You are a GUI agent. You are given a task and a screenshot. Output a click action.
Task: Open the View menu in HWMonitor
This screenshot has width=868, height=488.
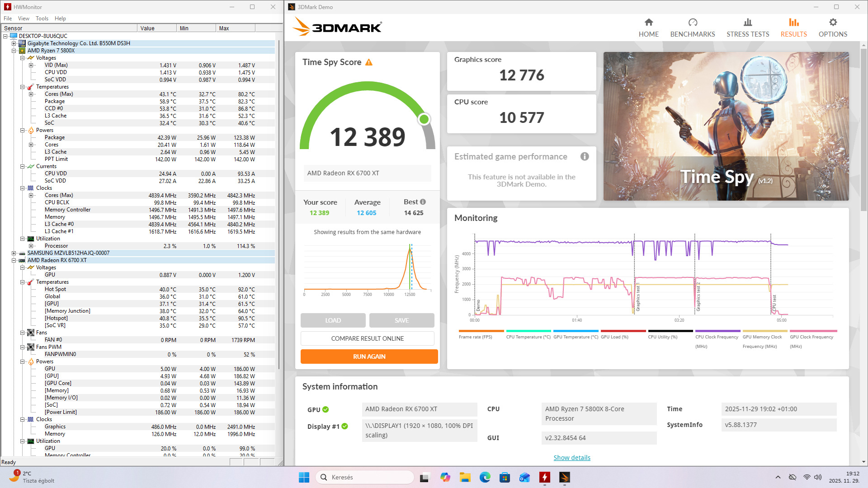click(24, 19)
